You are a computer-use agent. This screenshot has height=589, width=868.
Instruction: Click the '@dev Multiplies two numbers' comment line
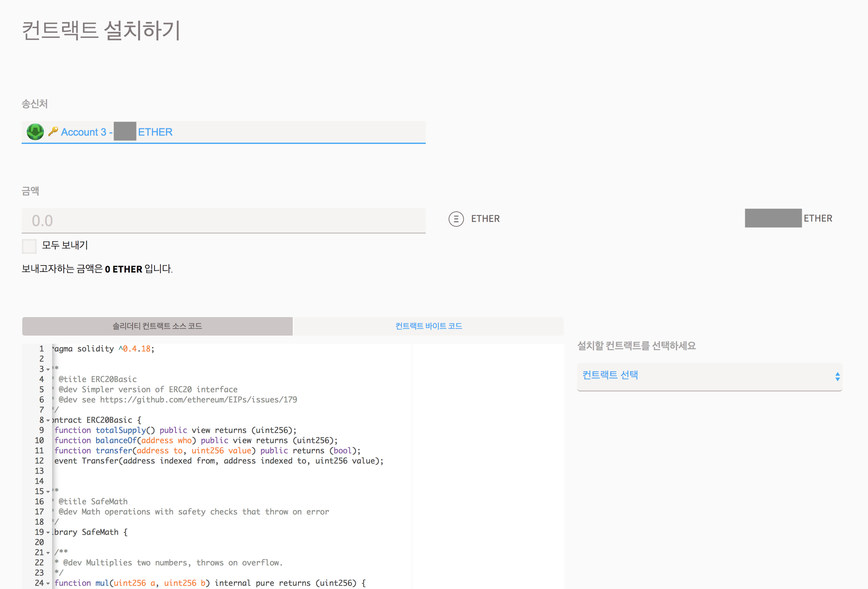[x=168, y=563]
